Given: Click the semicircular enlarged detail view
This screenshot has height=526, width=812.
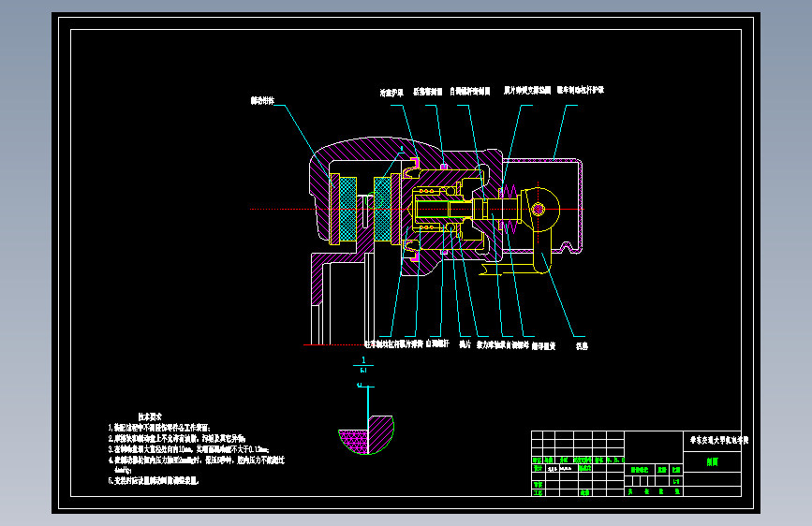Looking at the screenshot, I should tap(366, 434).
